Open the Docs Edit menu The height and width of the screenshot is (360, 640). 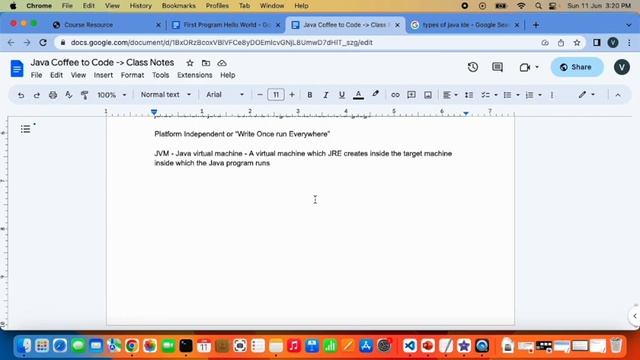[x=56, y=75]
